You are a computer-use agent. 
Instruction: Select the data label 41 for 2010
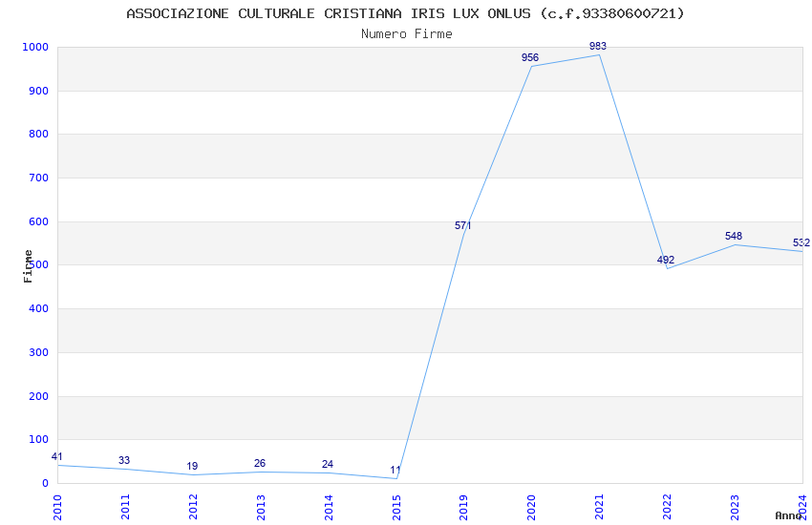tap(57, 456)
